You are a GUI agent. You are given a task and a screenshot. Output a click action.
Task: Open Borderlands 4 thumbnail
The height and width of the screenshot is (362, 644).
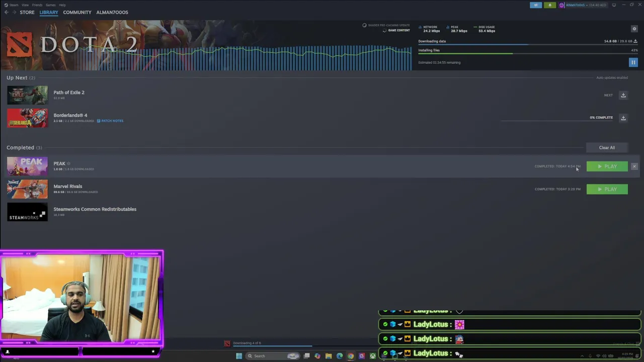click(x=27, y=118)
